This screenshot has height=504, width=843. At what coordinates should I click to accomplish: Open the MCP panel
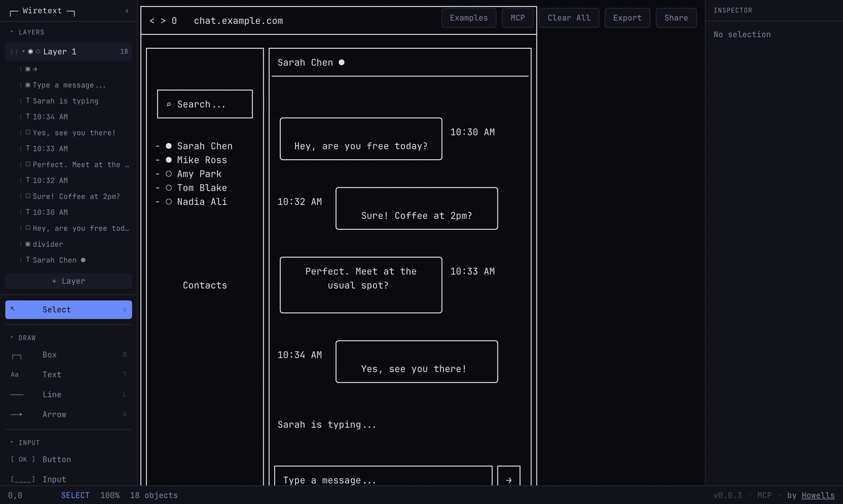517,18
